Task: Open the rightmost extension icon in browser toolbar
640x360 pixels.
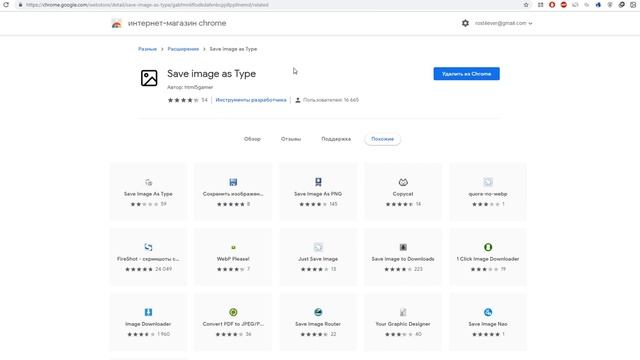Action: pos(633,5)
